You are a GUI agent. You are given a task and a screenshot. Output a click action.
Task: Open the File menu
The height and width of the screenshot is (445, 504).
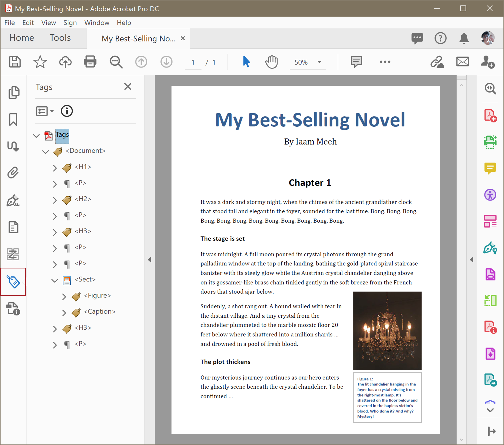10,23
